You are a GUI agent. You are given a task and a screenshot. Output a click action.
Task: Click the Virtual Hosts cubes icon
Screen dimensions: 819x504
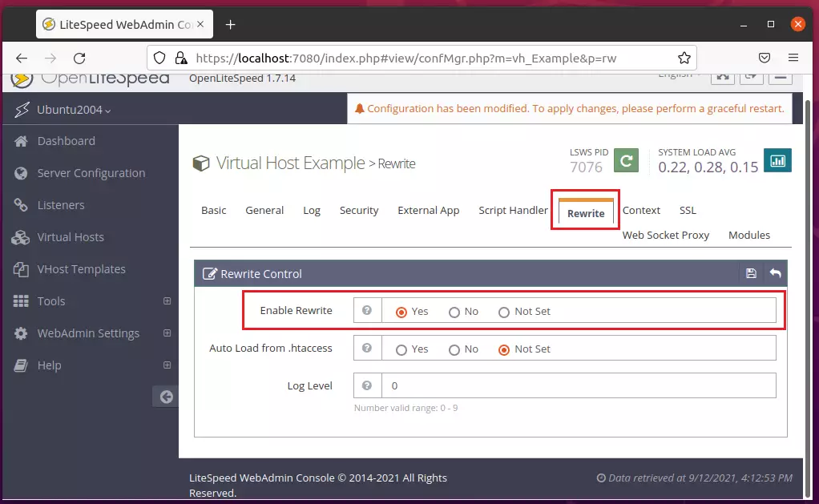click(x=21, y=237)
